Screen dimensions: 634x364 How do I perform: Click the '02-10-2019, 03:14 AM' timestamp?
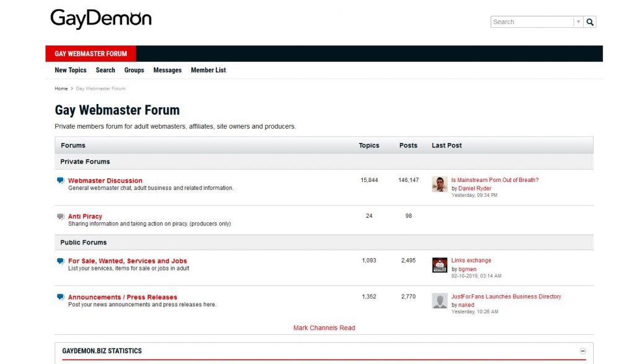476,276
